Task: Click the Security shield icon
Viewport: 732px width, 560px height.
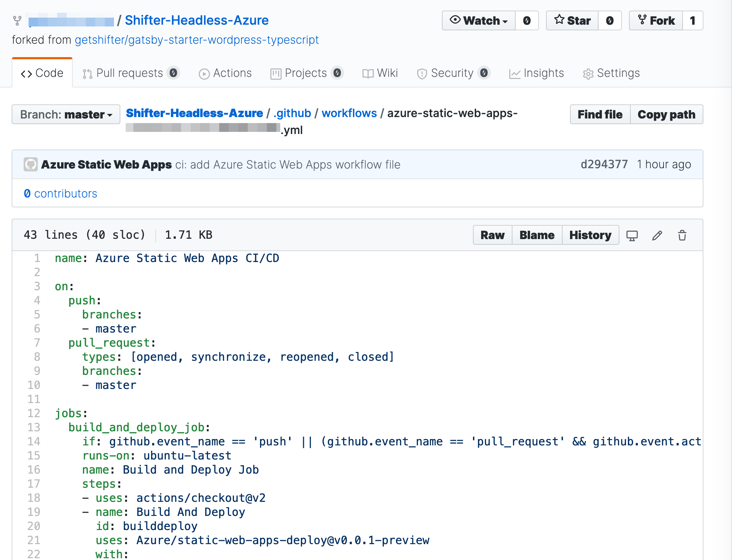Action: click(x=422, y=74)
